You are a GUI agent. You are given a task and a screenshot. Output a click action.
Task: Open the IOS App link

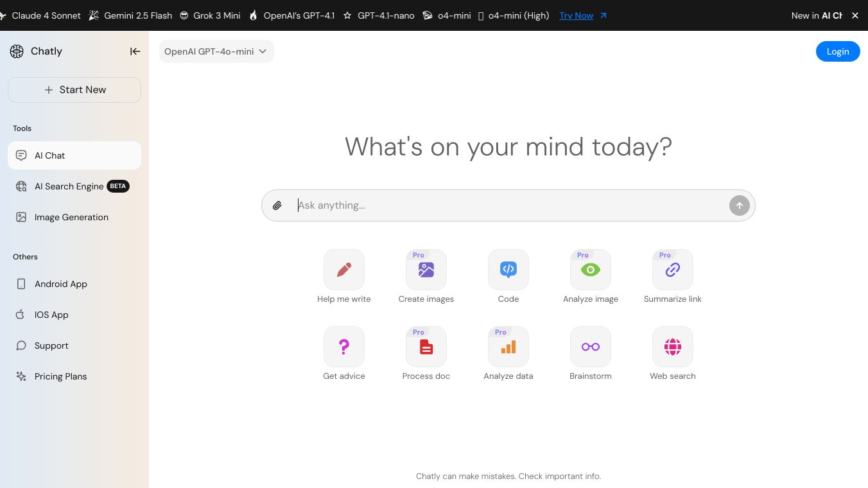(74, 315)
